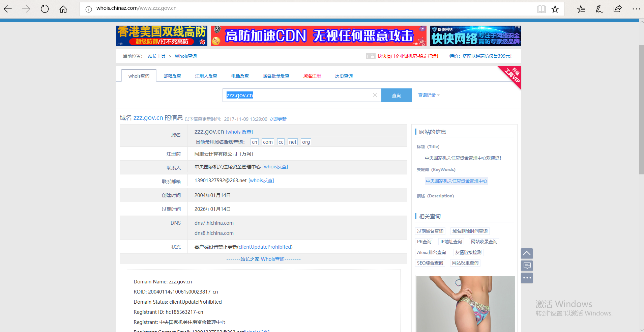The height and width of the screenshot is (332, 644).
Task: Open the floating more options widget
Action: coord(527,278)
